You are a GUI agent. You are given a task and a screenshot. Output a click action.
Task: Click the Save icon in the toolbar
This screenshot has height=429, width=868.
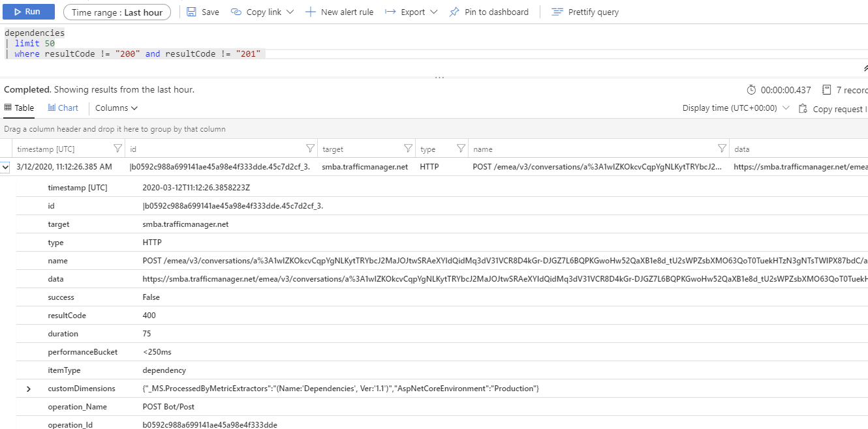pyautogui.click(x=202, y=11)
